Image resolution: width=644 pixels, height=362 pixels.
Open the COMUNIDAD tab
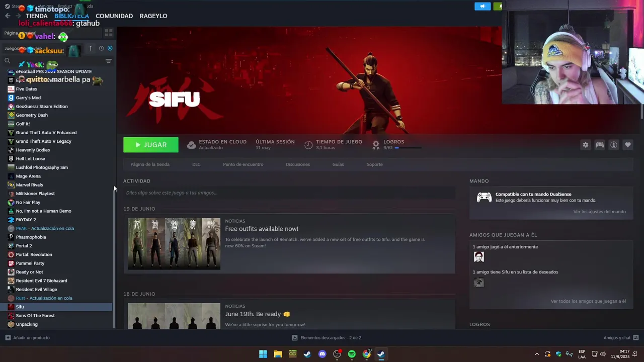[114, 16]
